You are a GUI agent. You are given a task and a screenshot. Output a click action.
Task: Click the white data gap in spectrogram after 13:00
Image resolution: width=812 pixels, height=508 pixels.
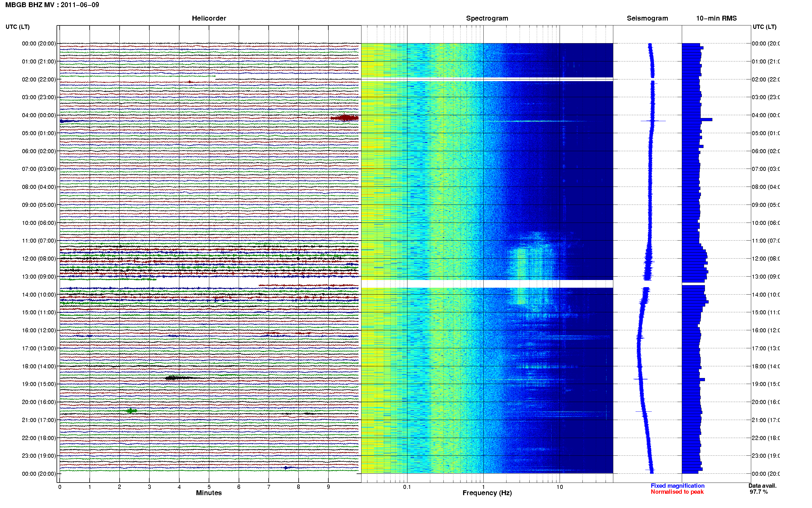pos(487,284)
